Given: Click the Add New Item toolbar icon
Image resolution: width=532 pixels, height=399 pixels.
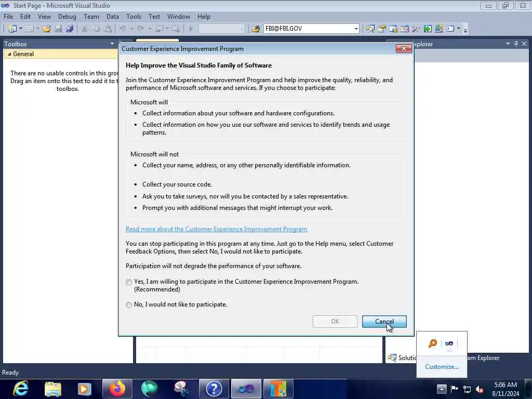Looking at the screenshot, I should click(x=30, y=29).
